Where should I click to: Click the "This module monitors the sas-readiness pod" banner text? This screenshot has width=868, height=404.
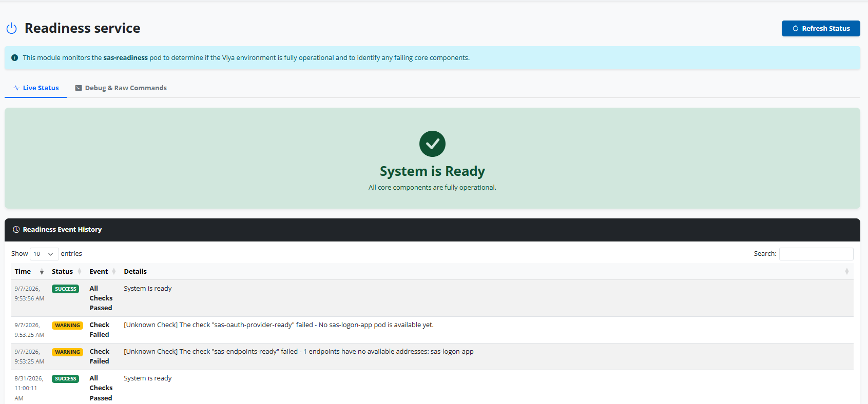(x=246, y=58)
